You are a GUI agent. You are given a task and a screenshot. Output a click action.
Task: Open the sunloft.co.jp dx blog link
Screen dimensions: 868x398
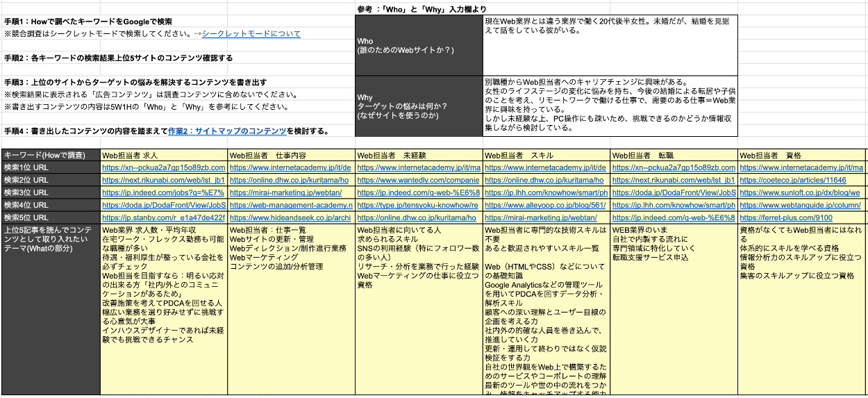[x=799, y=192]
